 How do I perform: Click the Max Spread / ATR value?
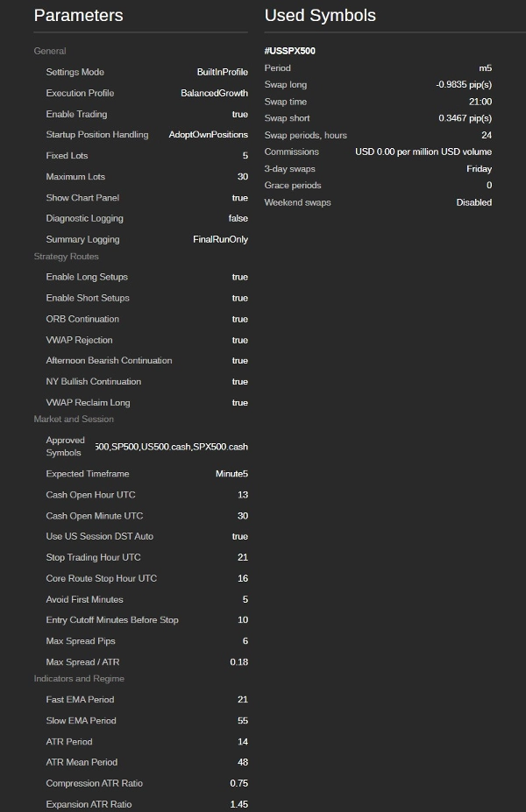pyautogui.click(x=239, y=662)
